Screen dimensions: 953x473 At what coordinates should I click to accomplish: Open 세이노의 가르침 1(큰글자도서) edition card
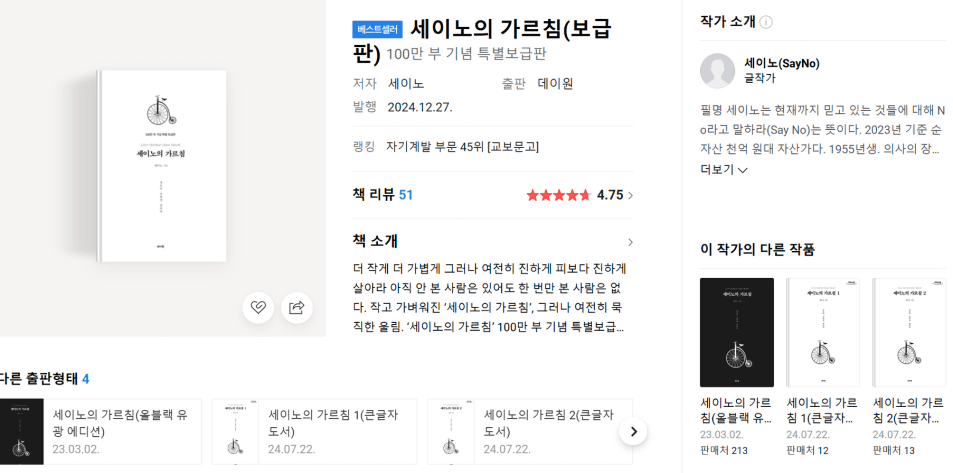pyautogui.click(x=314, y=432)
